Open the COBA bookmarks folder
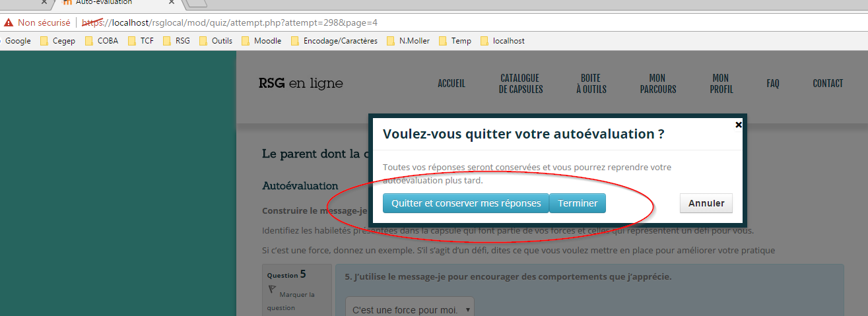This screenshot has height=316, width=868. click(x=102, y=41)
